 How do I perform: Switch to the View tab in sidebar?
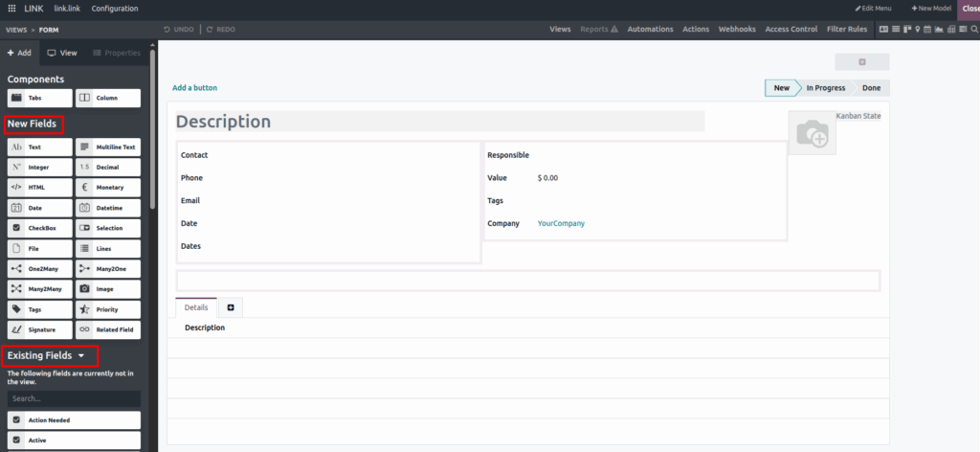tap(63, 53)
